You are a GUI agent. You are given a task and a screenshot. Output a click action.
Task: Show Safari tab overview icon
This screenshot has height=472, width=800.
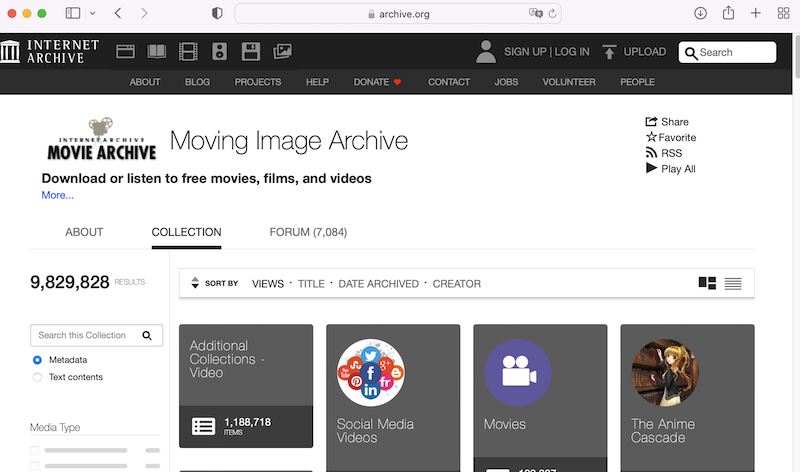[784, 13]
